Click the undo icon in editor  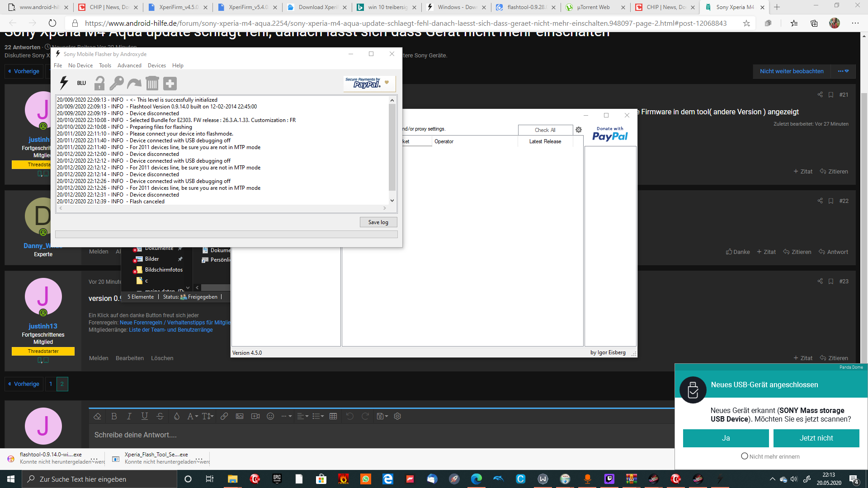(350, 417)
